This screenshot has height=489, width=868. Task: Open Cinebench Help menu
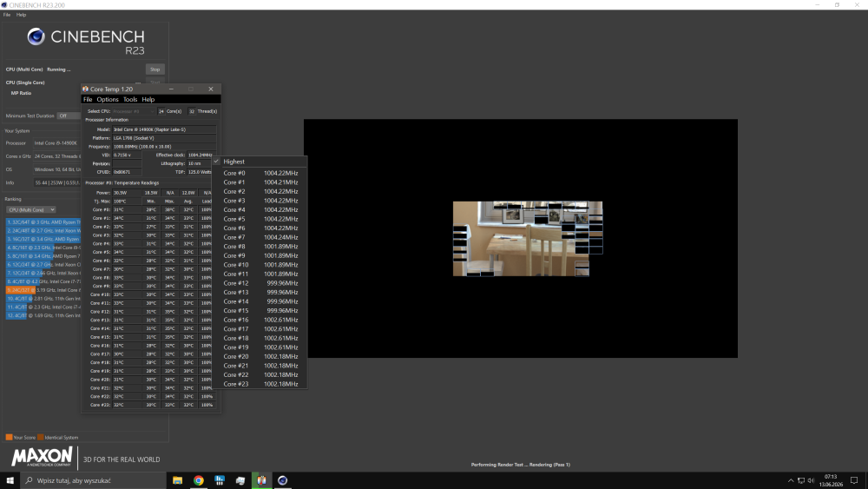coord(21,15)
